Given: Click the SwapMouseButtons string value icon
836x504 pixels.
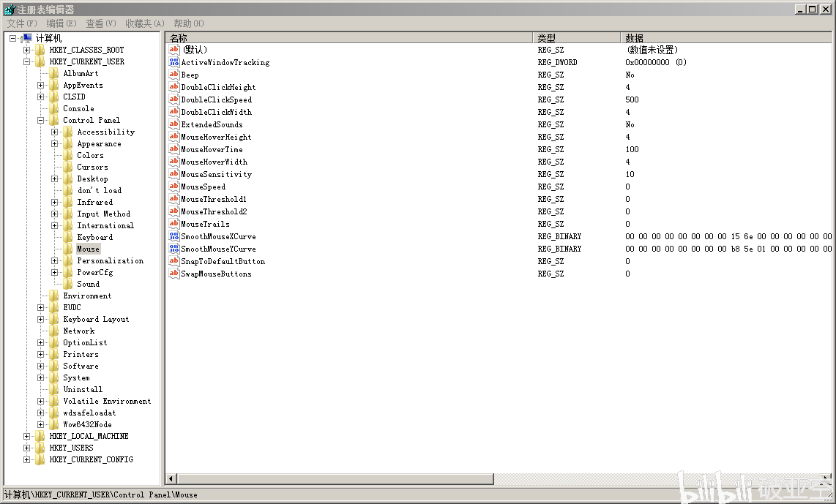Looking at the screenshot, I should click(x=173, y=274).
